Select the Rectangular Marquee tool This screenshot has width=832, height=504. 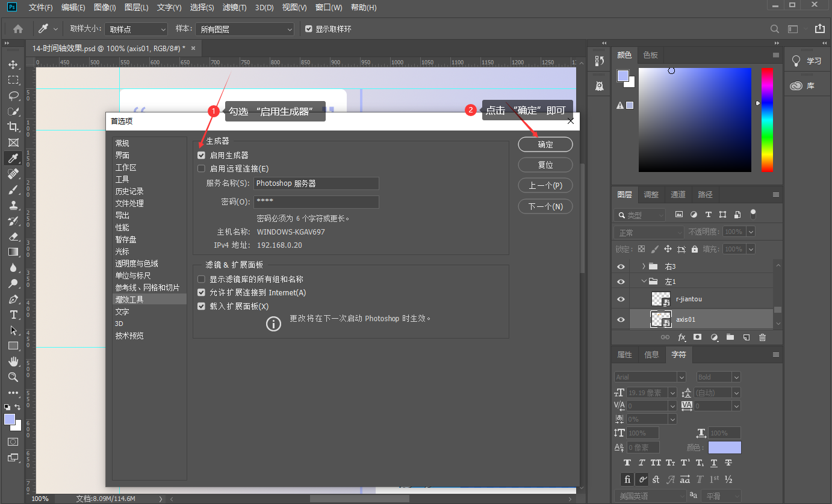tap(13, 80)
